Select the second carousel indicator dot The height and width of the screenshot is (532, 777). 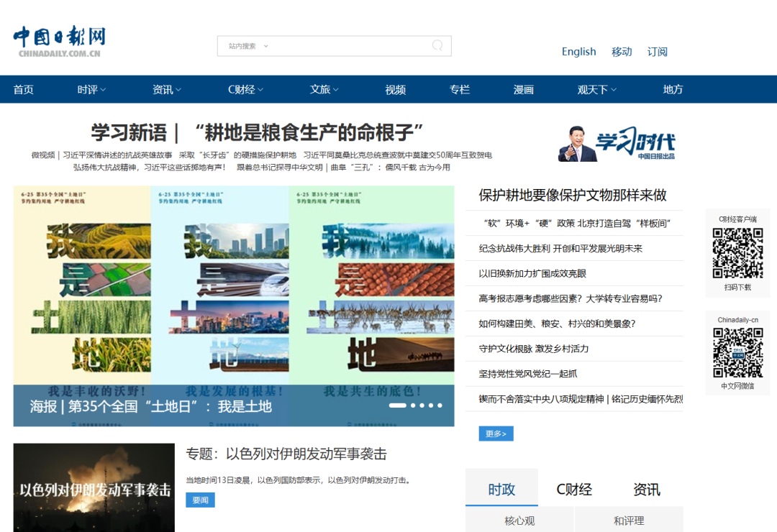tap(413, 405)
